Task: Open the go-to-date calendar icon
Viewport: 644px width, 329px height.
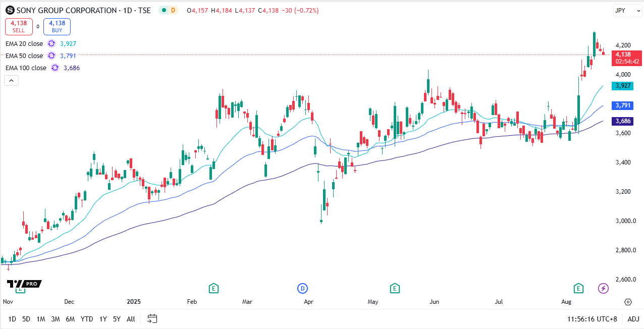Action: click(152, 318)
